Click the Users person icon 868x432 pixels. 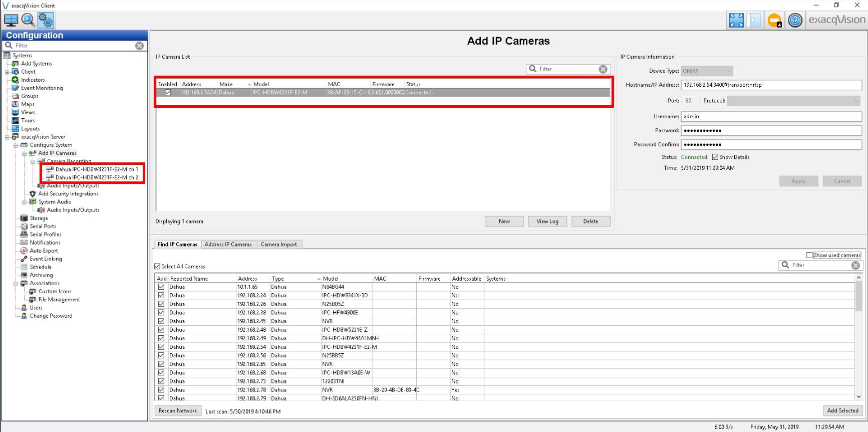tap(24, 308)
